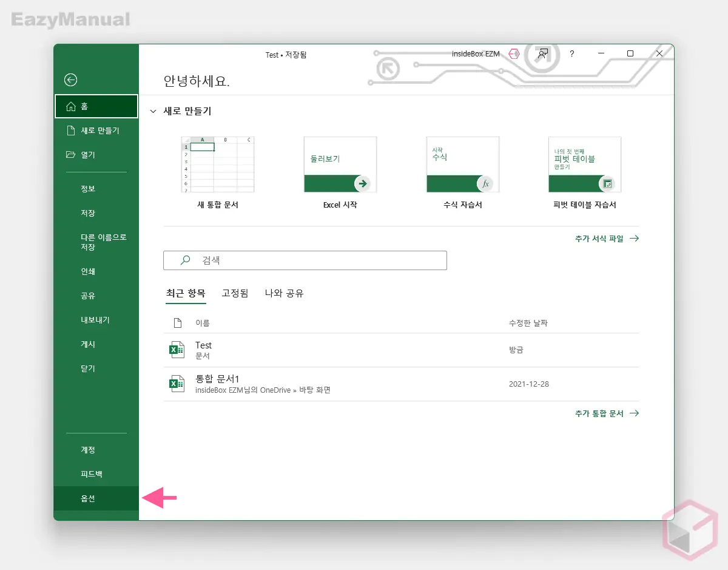Click the 추가 서식 파일 link
The width and height of the screenshot is (728, 570).
click(x=607, y=239)
